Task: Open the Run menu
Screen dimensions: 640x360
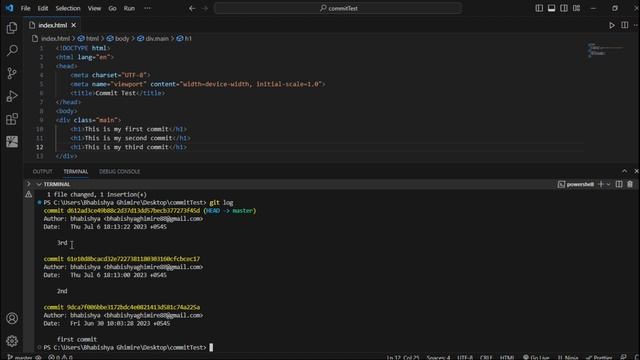Action: tap(129, 8)
